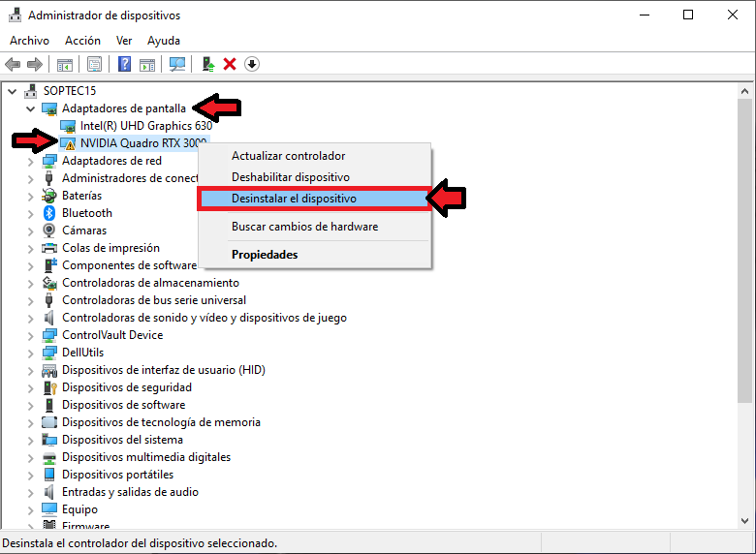Click the Adaptadores de red icon
Viewport: 756px width, 554px height.
49,161
